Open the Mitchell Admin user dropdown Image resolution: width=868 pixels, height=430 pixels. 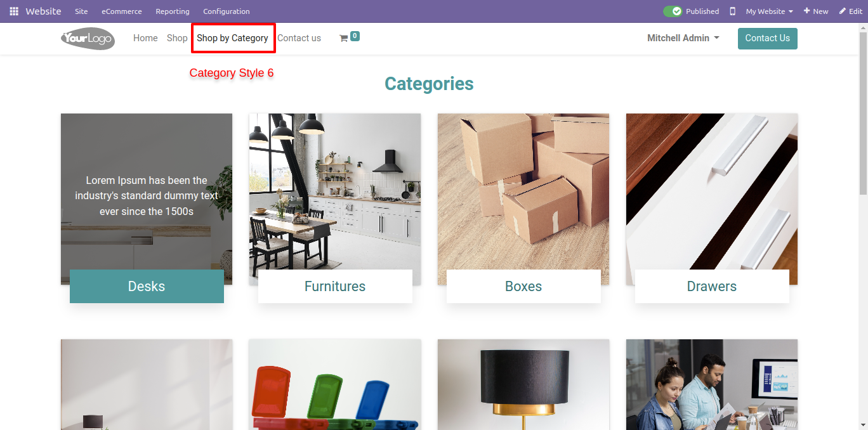point(683,38)
